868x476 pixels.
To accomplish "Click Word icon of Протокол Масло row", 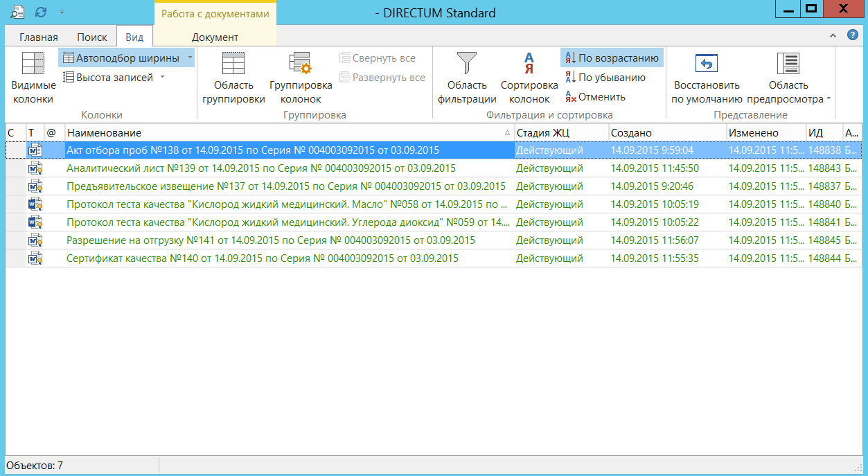I will pyautogui.click(x=35, y=204).
